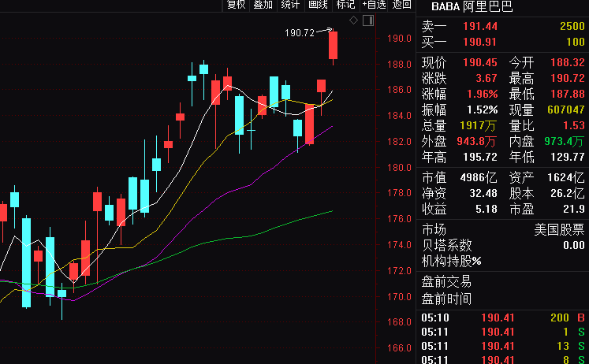Click the BABA 阿里巴巴 stock title
Image resolution: width=589 pixels, height=364 pixels.
click(x=472, y=6)
